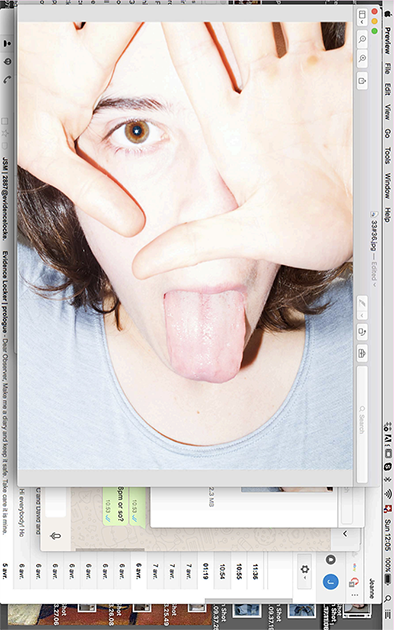This screenshot has height=630, width=394.
Task: Click the Zoom Out magnifier in Preview toolbar
Action: (362, 39)
